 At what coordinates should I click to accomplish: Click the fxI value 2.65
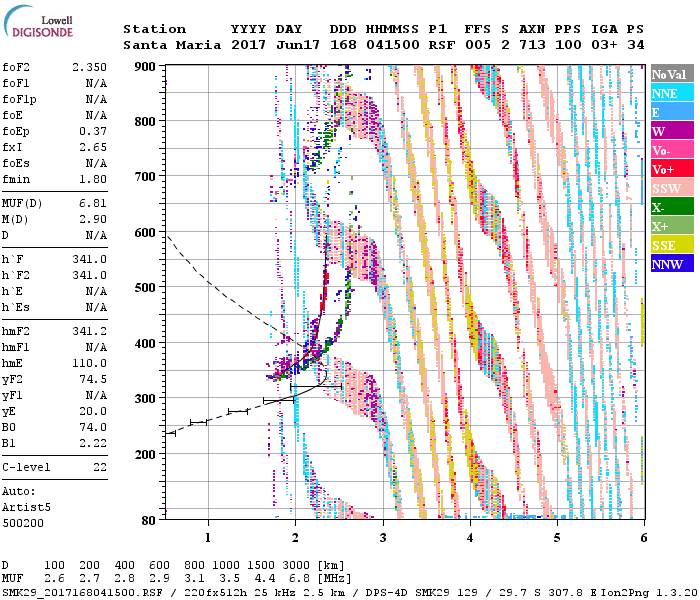pos(93,148)
